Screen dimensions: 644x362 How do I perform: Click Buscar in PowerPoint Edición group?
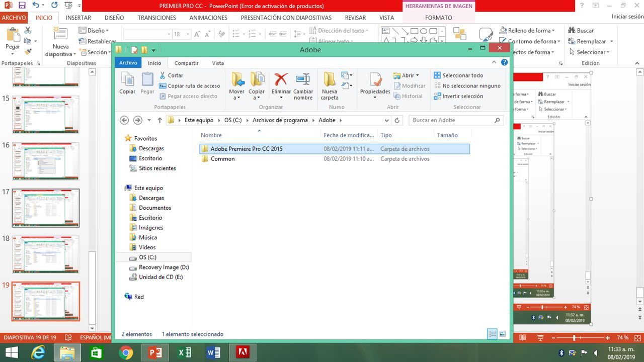pos(581,31)
